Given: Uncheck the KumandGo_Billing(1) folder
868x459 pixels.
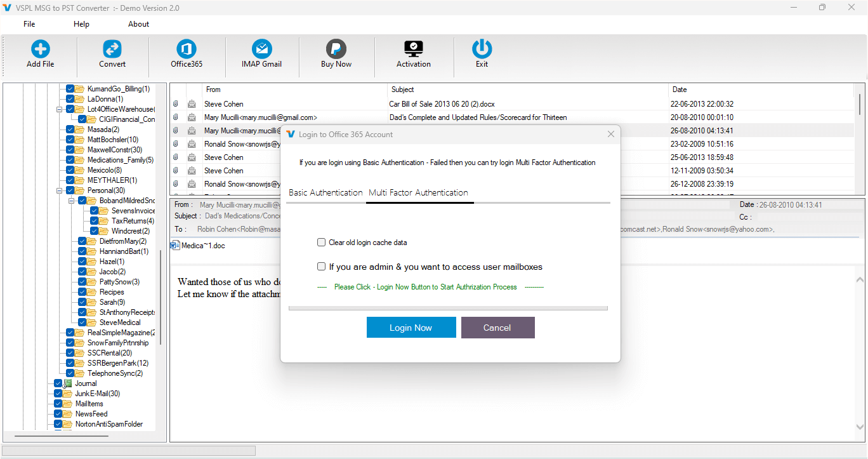Looking at the screenshot, I should coord(70,89).
